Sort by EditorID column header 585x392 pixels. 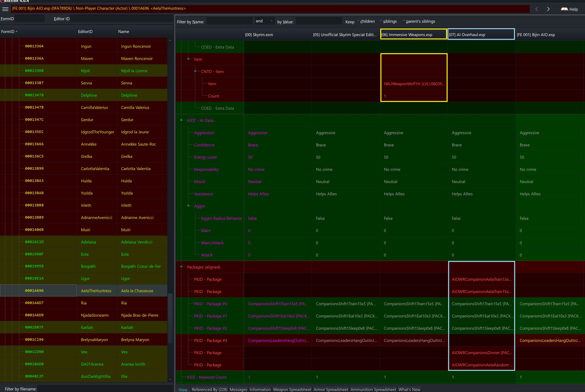(x=97, y=31)
